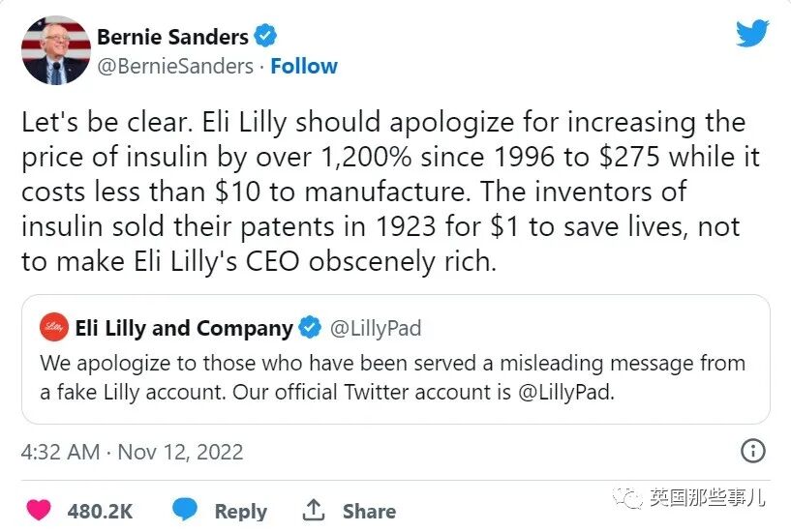This screenshot has height=532, width=791.
Task: Click Eli Lilly verified checkmark badge
Action: pos(310,328)
